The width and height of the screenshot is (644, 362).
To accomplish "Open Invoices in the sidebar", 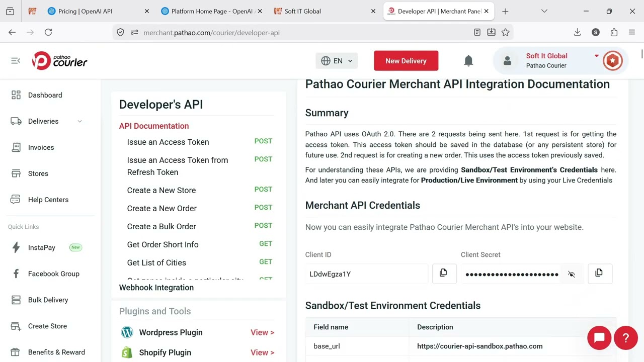I will pyautogui.click(x=41, y=147).
